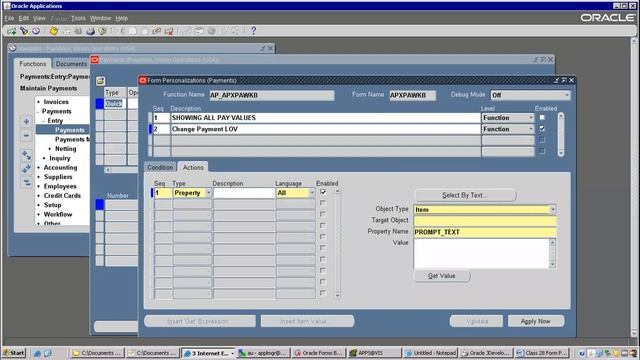
Task: Click the Print toolbar icon
Action: click(90, 31)
